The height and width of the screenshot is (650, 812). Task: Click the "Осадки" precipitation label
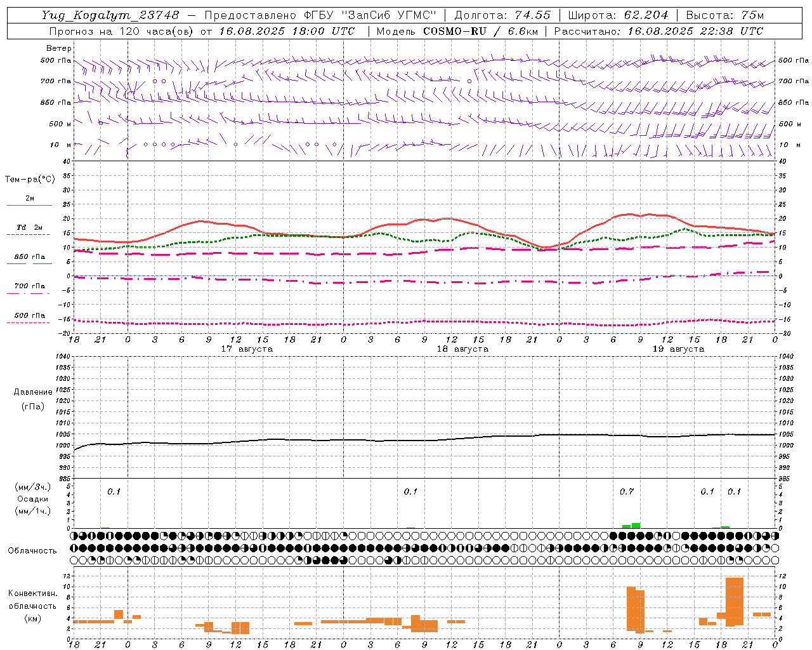(33, 499)
